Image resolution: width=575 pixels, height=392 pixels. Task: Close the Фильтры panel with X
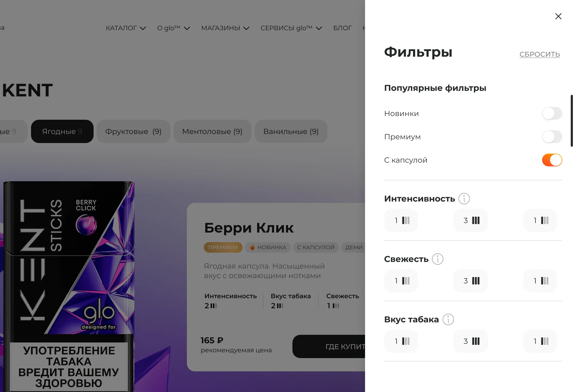click(x=558, y=16)
